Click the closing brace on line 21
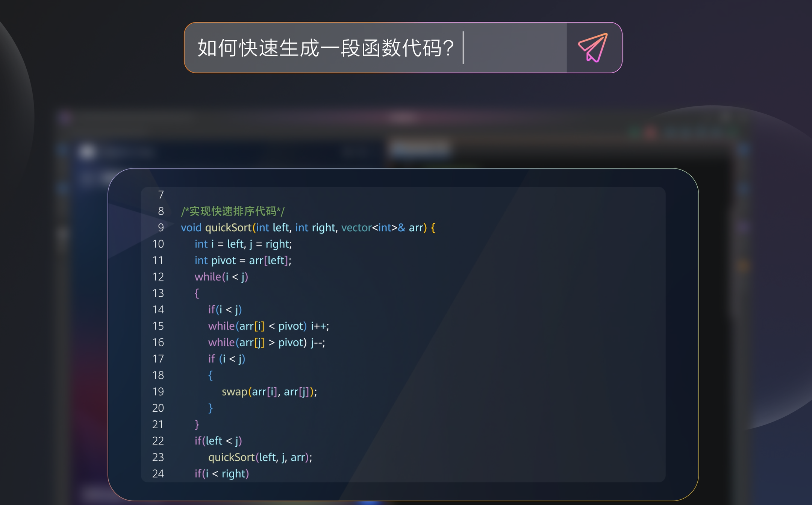This screenshot has height=505, width=812. click(196, 424)
